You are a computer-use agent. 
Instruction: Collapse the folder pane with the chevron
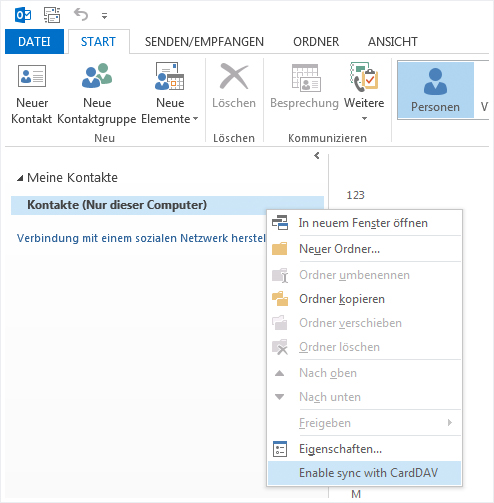pos(317,155)
